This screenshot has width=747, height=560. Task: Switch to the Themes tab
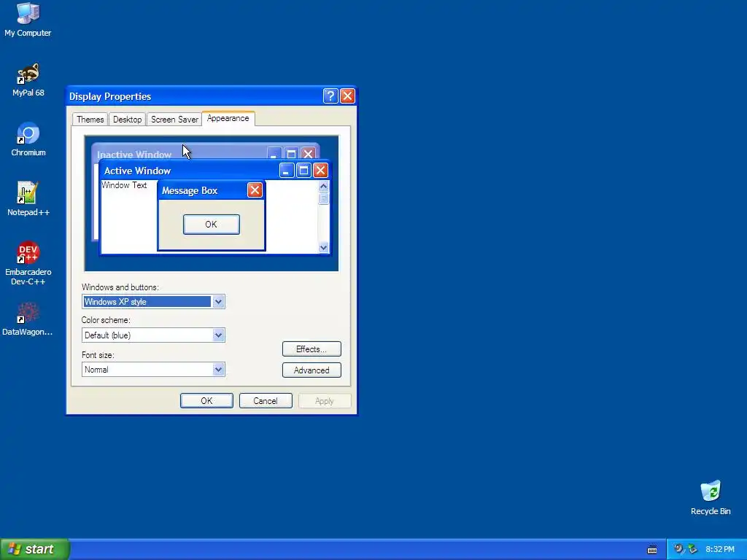(x=90, y=120)
